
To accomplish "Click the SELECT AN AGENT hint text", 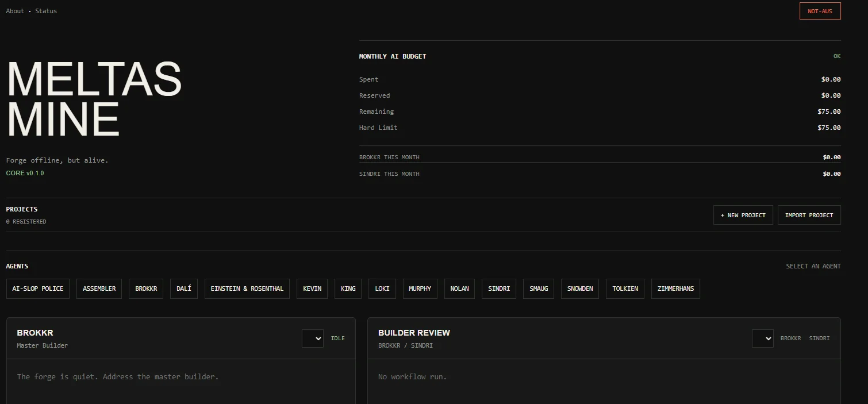I will (x=813, y=266).
